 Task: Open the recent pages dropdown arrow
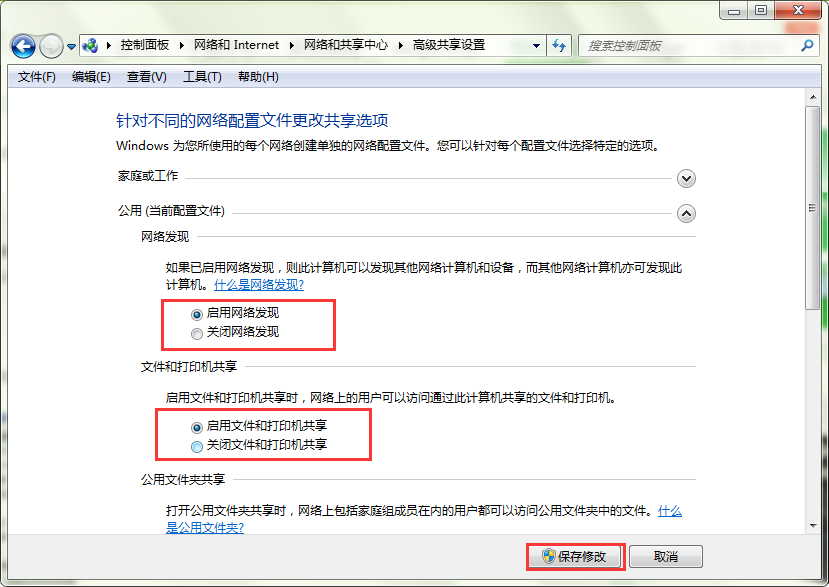(x=72, y=46)
